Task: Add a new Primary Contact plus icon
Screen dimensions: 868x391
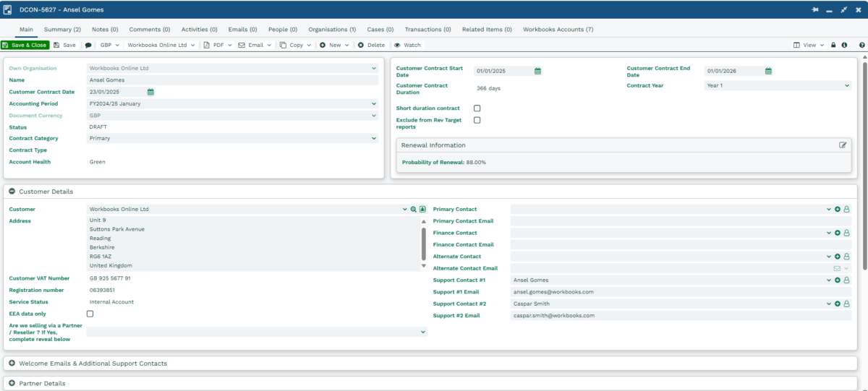Action: [838, 209]
